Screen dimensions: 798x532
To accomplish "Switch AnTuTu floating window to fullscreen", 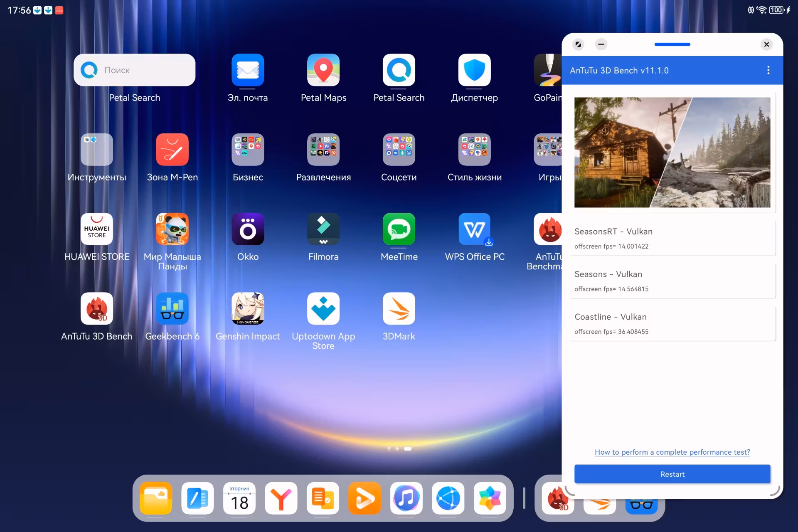I will click(x=578, y=44).
